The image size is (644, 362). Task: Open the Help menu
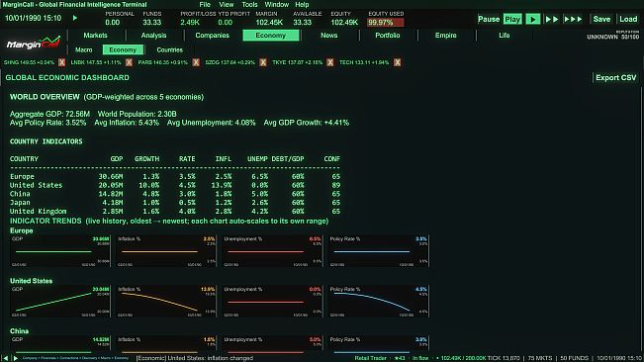302,5
